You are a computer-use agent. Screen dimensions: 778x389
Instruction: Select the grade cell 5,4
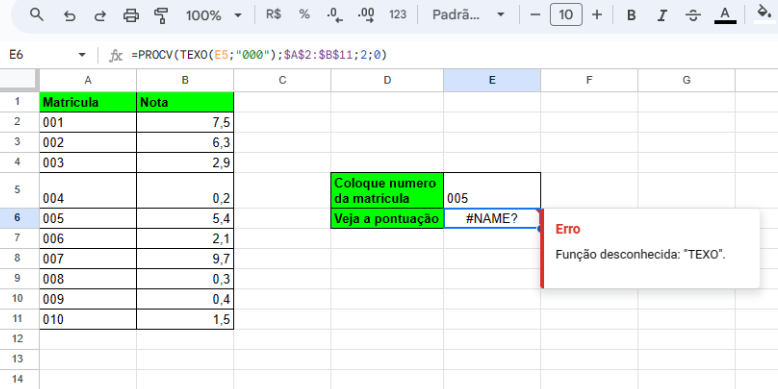[185, 218]
